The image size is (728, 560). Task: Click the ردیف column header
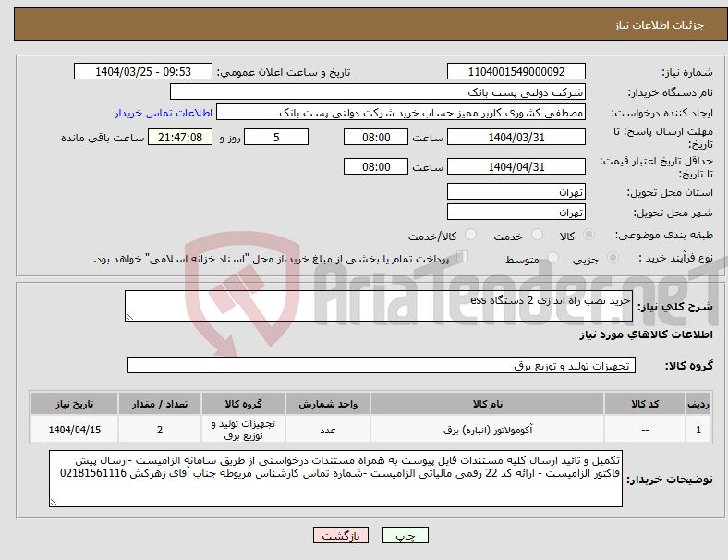pyautogui.click(x=698, y=404)
